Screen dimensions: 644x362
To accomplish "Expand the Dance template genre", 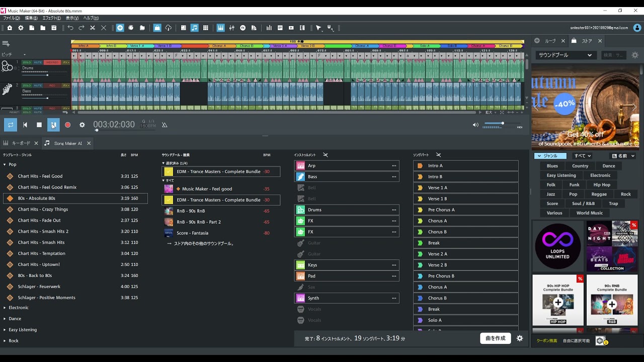I will (x=5, y=319).
